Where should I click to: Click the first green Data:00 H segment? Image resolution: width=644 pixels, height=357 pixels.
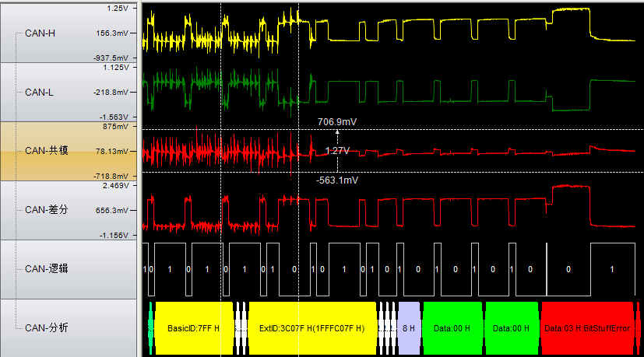(x=452, y=328)
